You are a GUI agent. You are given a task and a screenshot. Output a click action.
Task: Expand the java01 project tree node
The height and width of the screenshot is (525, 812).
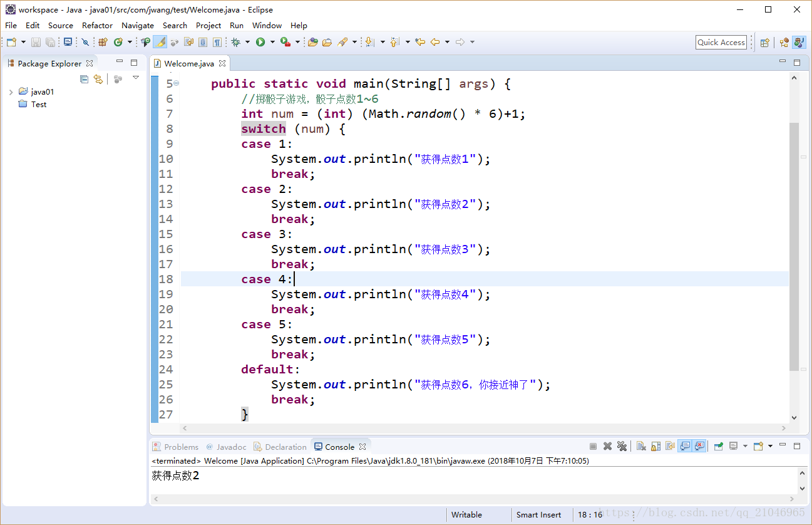[x=11, y=92]
